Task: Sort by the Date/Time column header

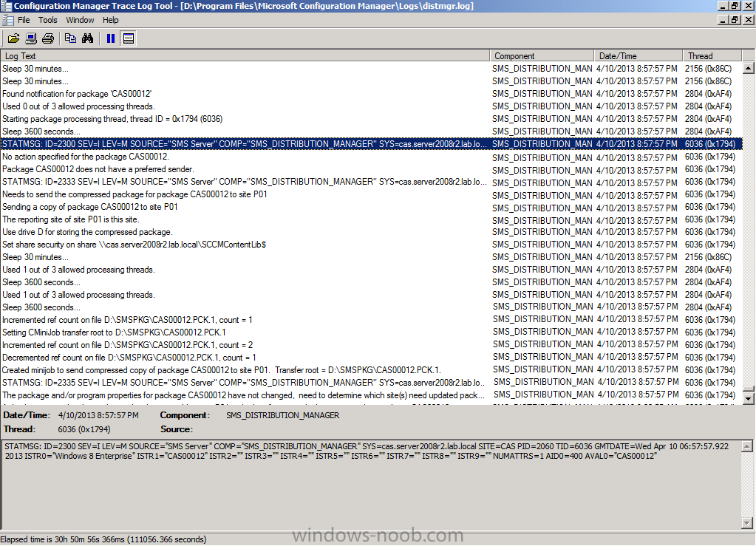Action: 638,56
